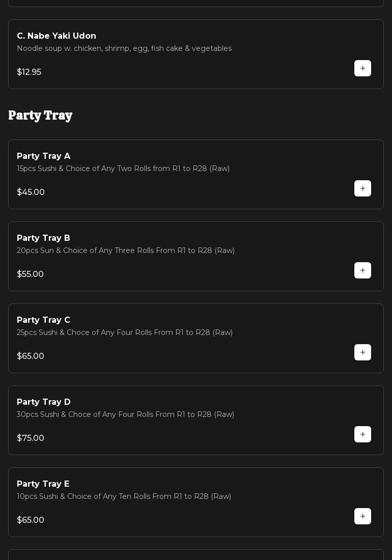Open C. Nabe Yaki Udon item title

click(57, 36)
